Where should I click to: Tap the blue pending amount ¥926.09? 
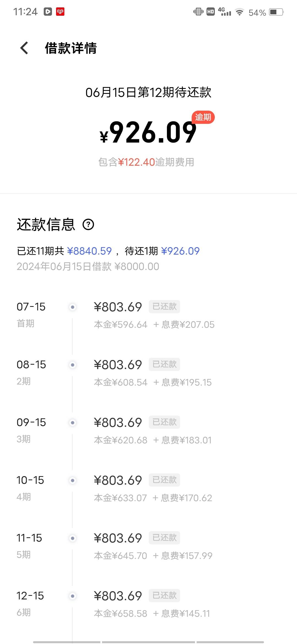pos(180,251)
